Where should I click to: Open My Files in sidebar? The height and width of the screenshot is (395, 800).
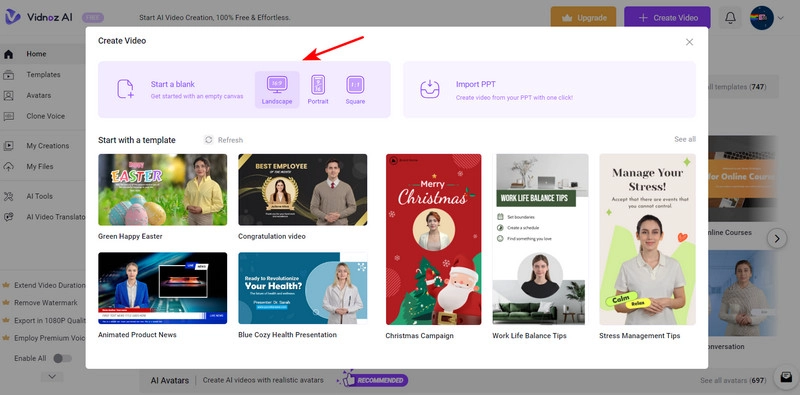click(x=40, y=167)
